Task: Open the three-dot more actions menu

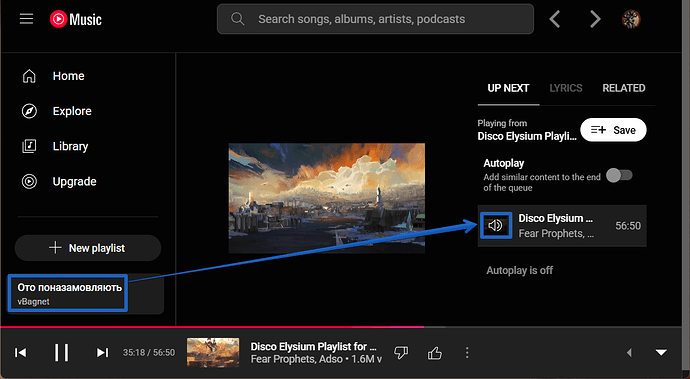Action: [x=467, y=353]
